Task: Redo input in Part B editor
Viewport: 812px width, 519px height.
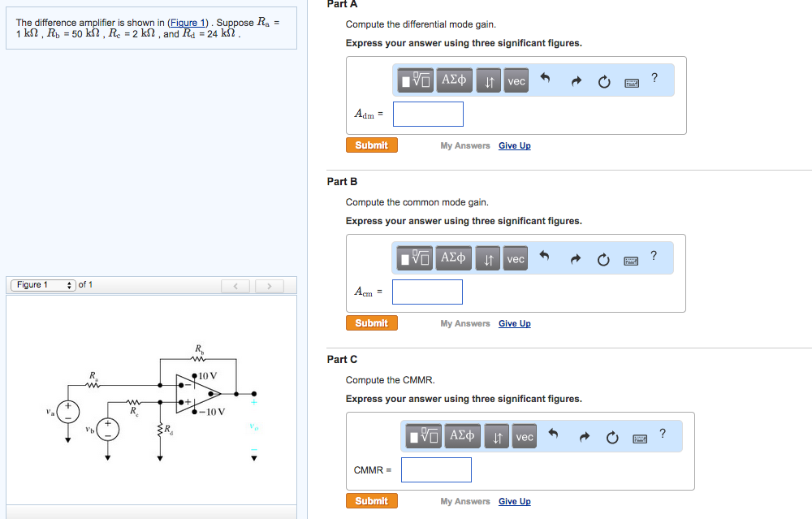Action: [575, 259]
